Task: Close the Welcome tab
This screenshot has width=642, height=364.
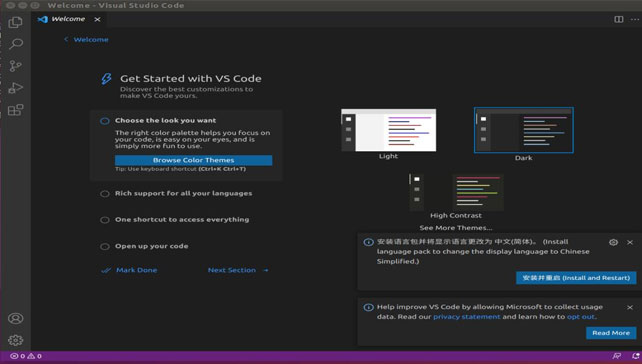Action: (x=97, y=19)
